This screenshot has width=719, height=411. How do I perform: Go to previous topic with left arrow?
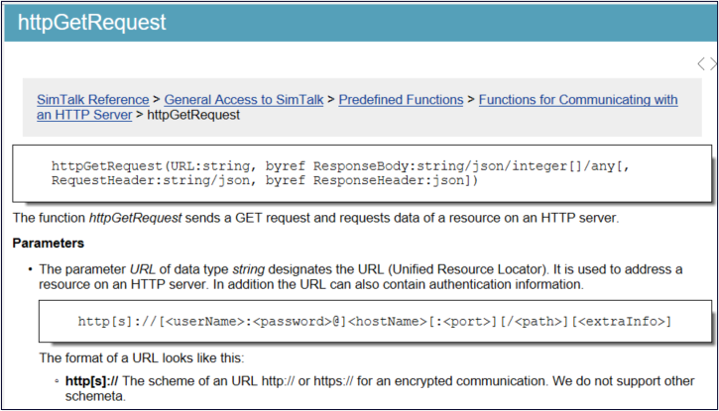coord(701,64)
